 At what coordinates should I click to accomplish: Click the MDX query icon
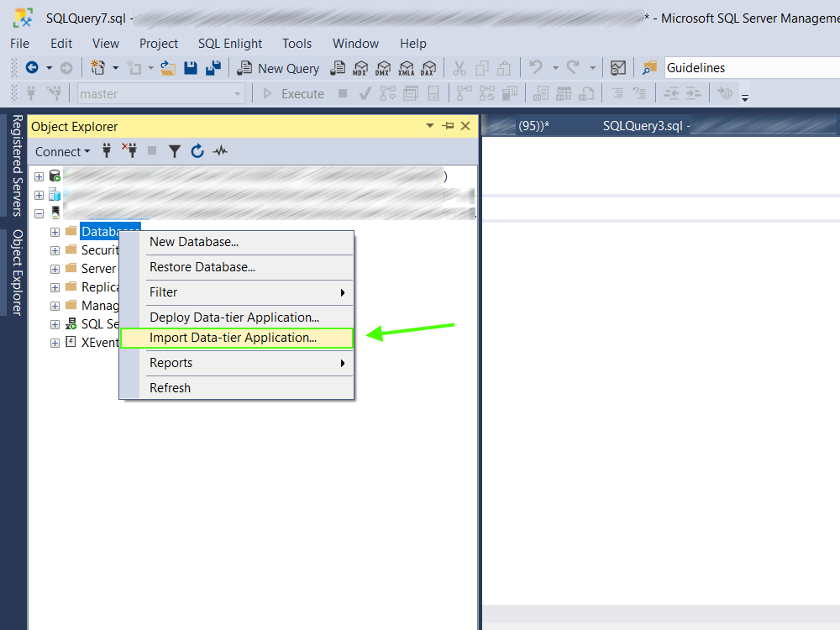[x=361, y=68]
